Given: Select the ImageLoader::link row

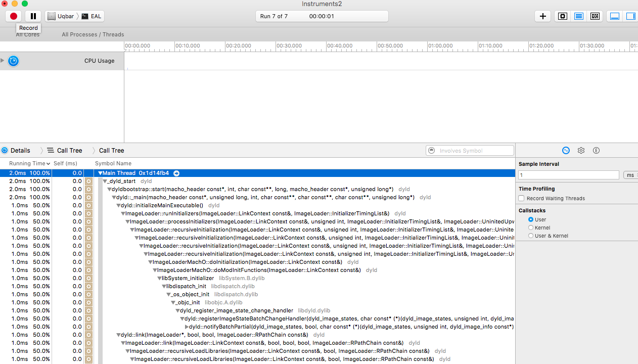Looking at the screenshot, I should click(257, 343).
